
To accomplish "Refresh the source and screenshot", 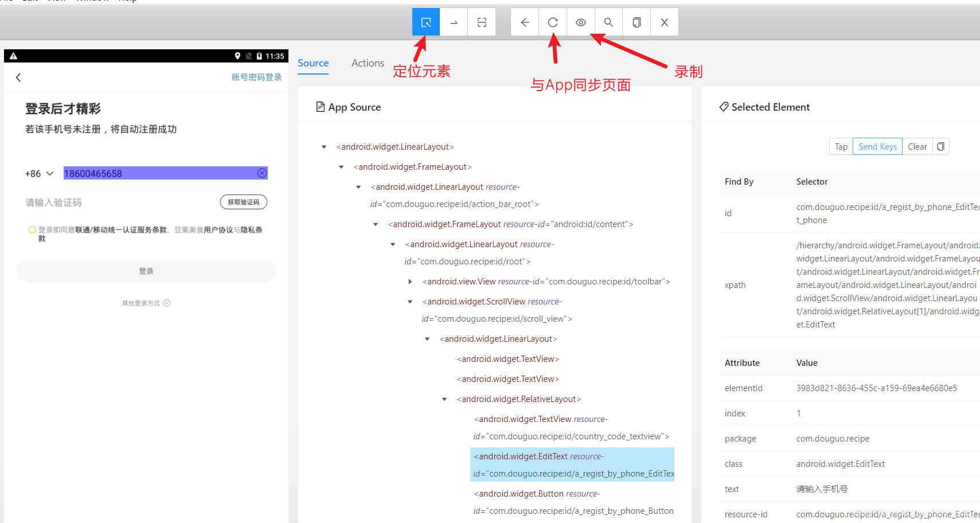I will [x=553, y=22].
